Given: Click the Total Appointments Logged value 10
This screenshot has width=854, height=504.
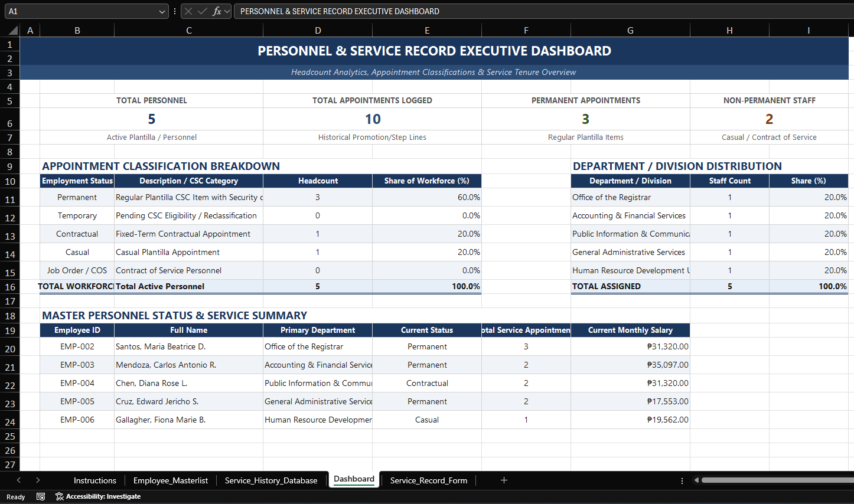Looking at the screenshot, I should tap(373, 119).
